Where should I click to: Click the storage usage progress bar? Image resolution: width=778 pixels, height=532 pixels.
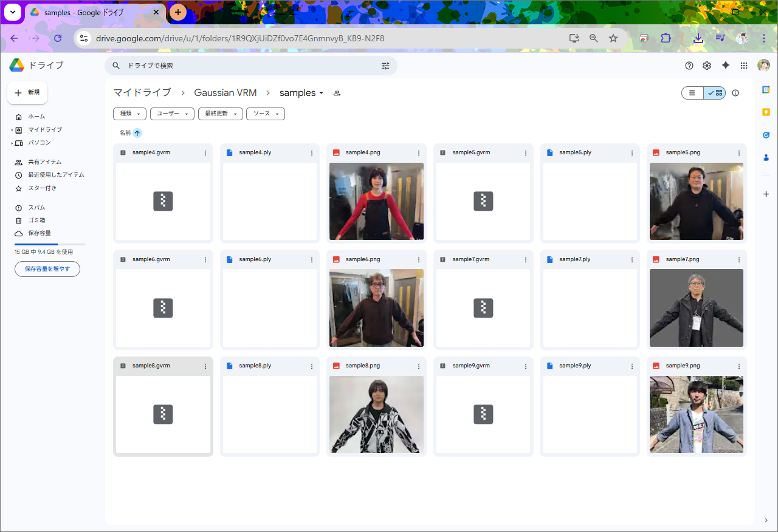50,244
